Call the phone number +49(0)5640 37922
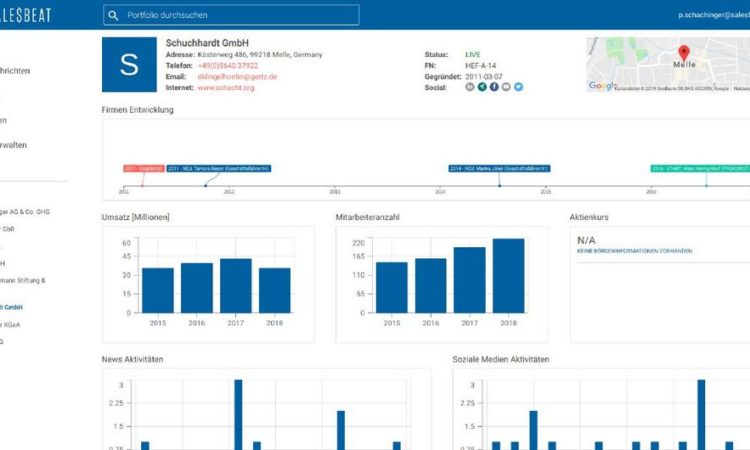 (x=228, y=66)
